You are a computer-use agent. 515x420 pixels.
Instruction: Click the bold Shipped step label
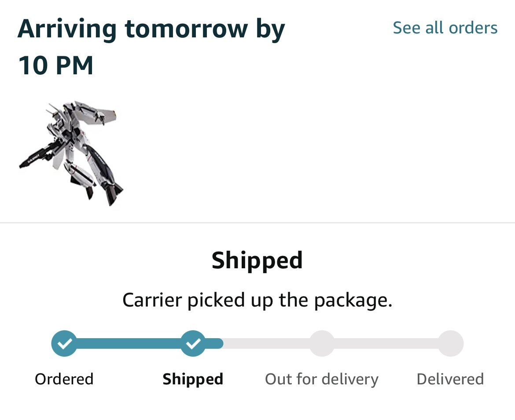pos(193,379)
